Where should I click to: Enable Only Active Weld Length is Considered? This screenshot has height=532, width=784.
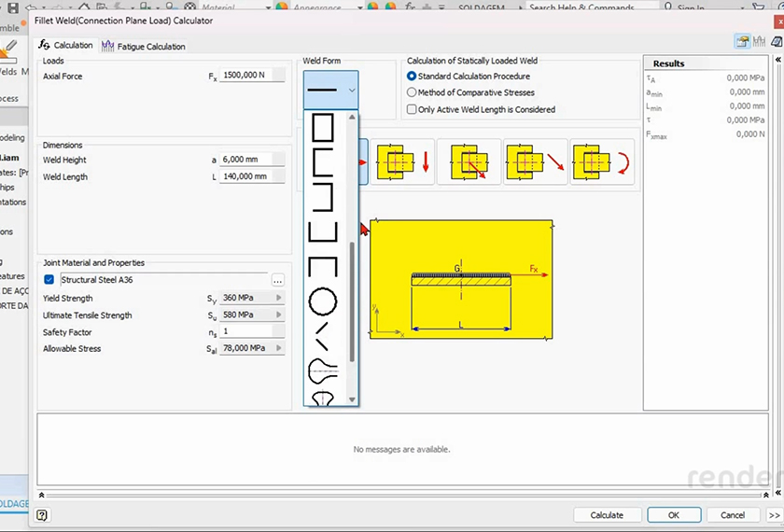coord(412,109)
